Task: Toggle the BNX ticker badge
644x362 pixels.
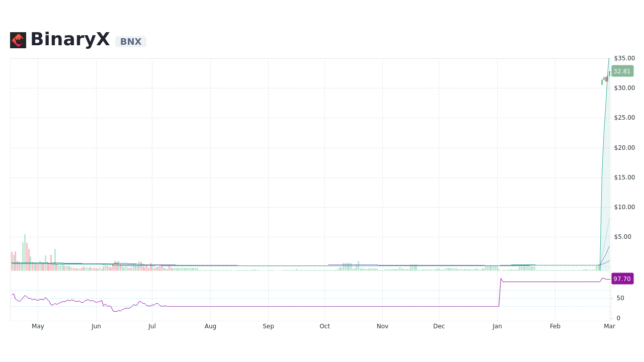Action: coord(130,42)
